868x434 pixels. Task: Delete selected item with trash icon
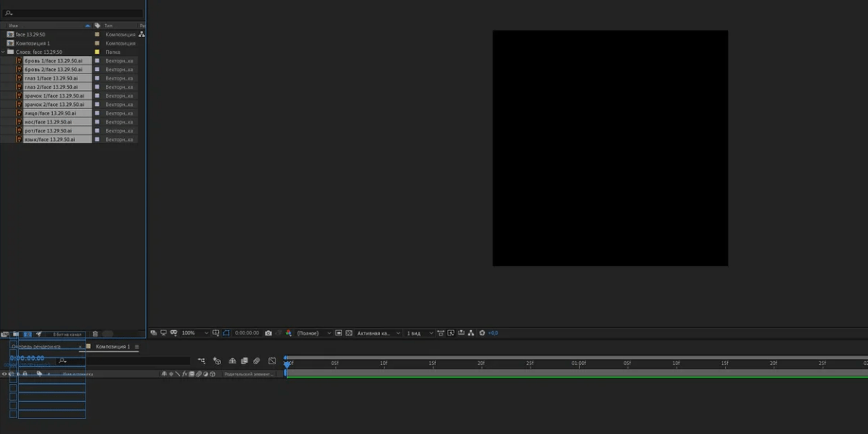pyautogui.click(x=95, y=334)
